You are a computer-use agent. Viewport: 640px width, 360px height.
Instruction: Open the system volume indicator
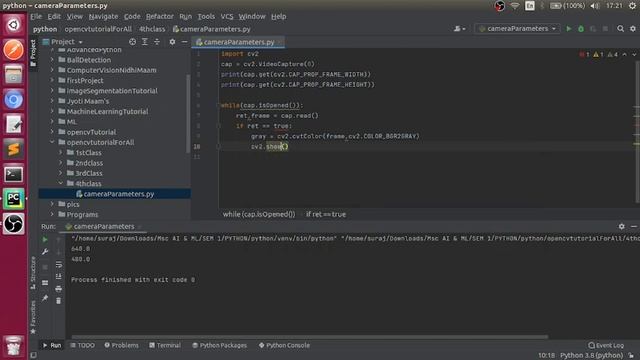(x=595, y=6)
